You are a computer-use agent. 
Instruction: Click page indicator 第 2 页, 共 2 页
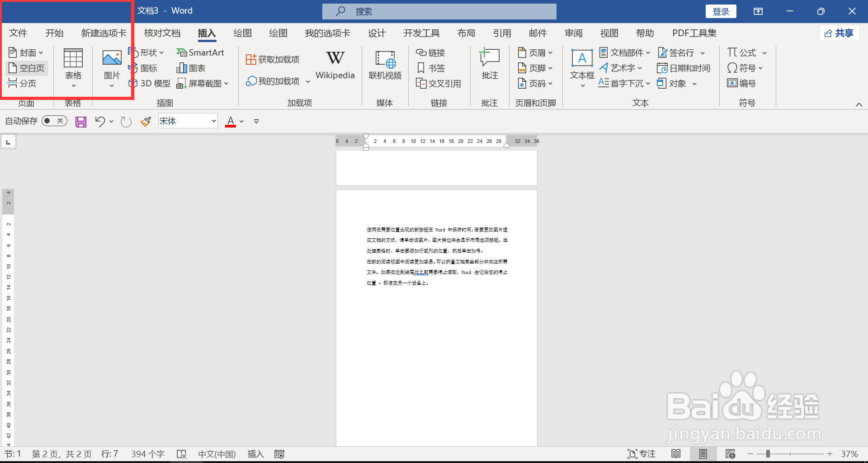click(62, 454)
